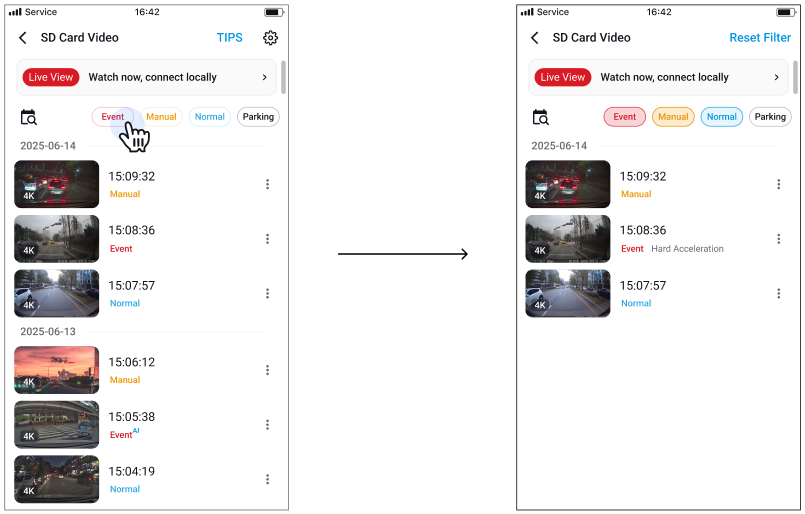The height and width of the screenshot is (514, 805).
Task: Open more options for 15:08:36 right video
Action: (x=778, y=239)
